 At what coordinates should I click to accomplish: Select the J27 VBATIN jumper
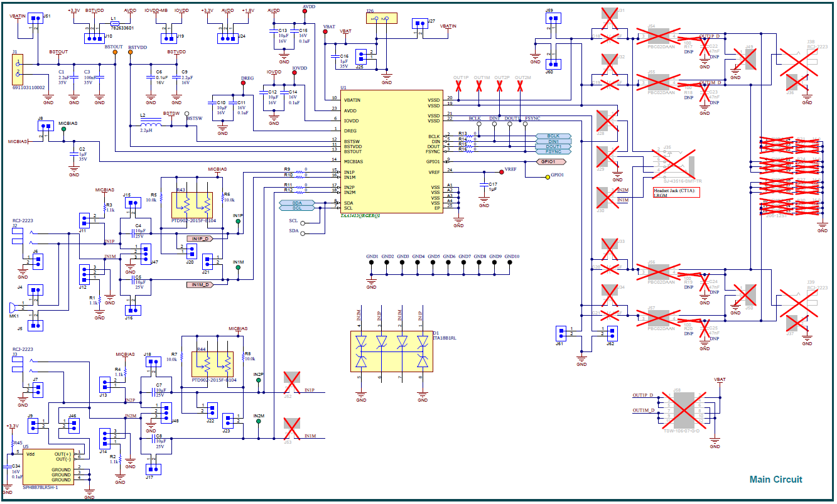(419, 24)
